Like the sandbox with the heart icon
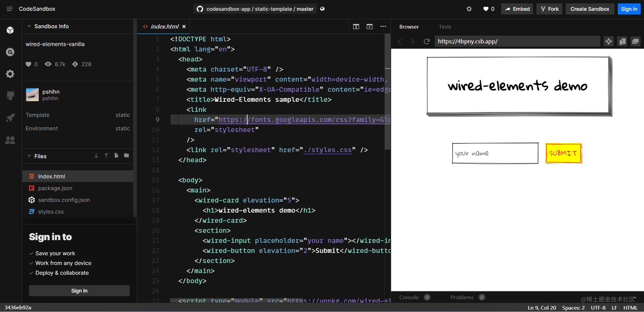This screenshot has width=644, height=312. (486, 9)
